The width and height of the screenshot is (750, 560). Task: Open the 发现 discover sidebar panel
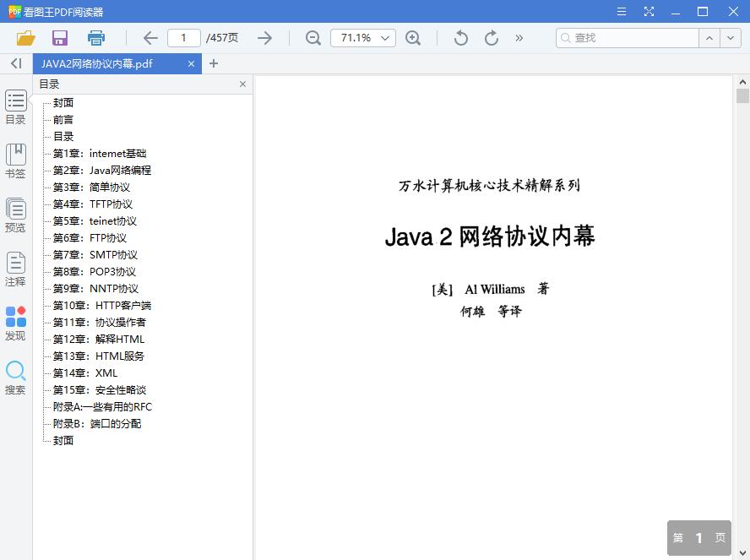[x=16, y=323]
